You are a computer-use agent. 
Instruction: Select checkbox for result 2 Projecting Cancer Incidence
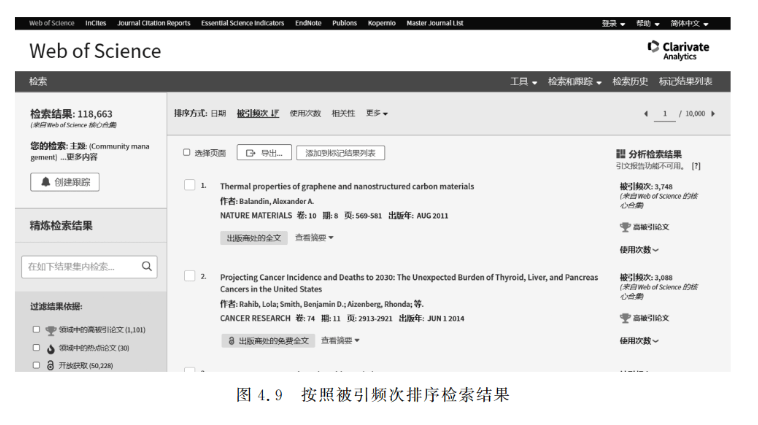click(x=190, y=276)
